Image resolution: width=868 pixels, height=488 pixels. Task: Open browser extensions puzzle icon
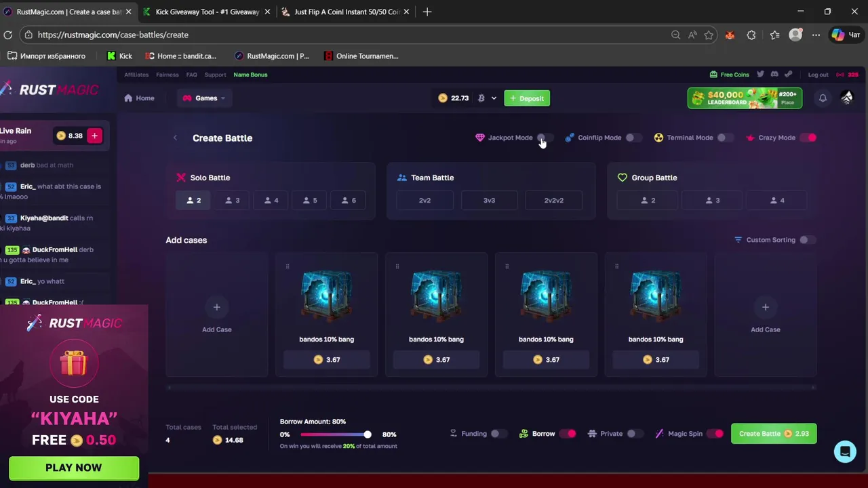[x=751, y=35]
